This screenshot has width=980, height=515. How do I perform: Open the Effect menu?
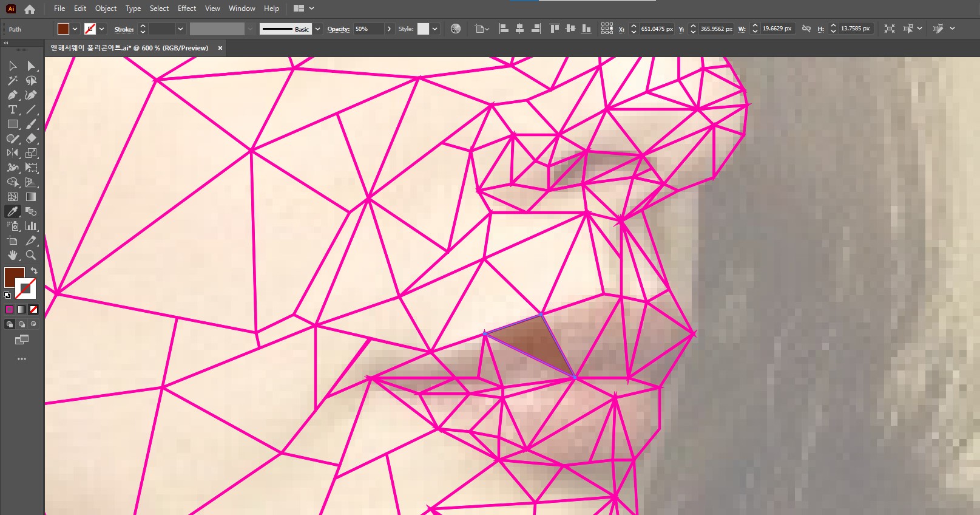point(187,9)
